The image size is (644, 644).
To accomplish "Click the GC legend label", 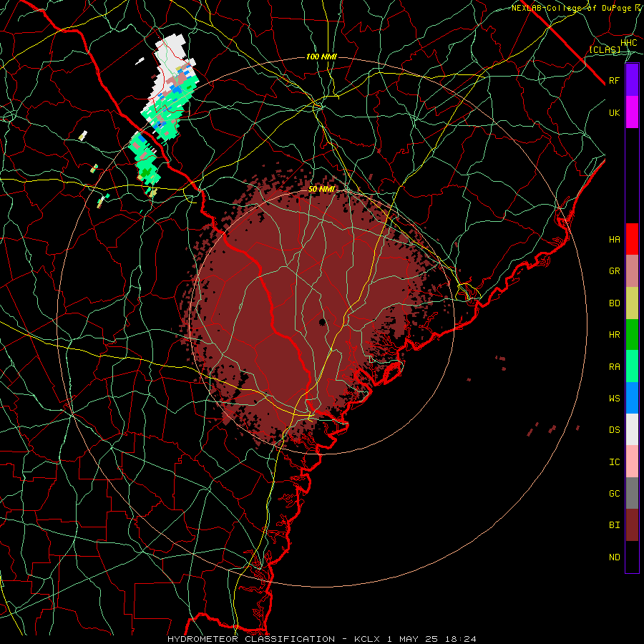I will tap(615, 494).
